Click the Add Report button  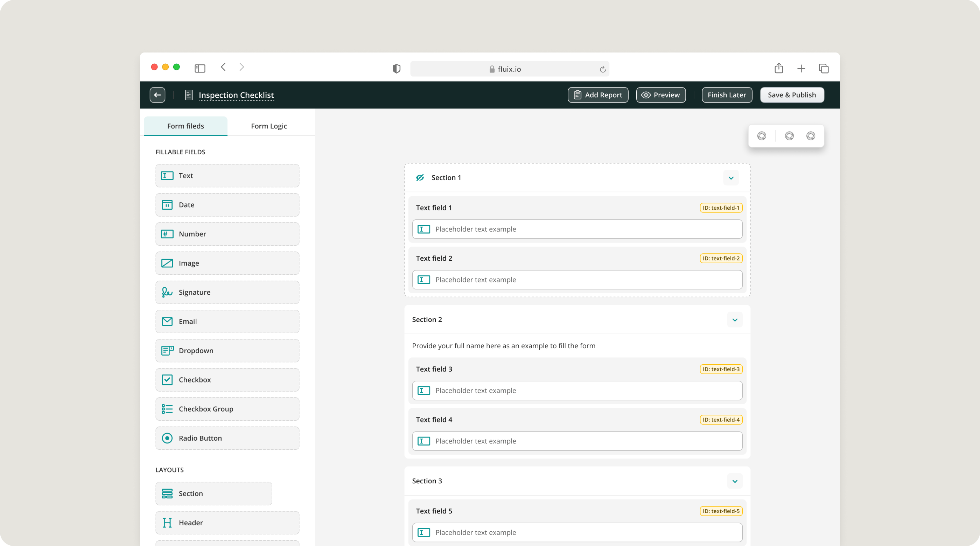[x=598, y=95]
